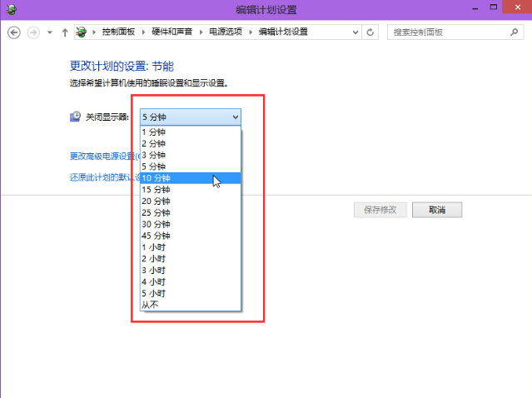Select 1 小时 option

tap(154, 247)
